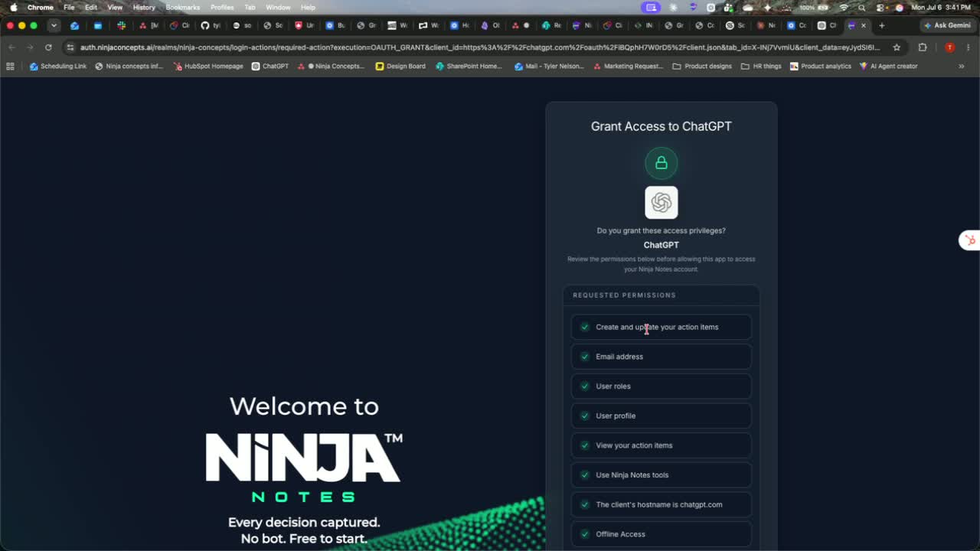The width and height of the screenshot is (980, 551).
Task: Click the Ninja Notes logo
Action: click(304, 468)
